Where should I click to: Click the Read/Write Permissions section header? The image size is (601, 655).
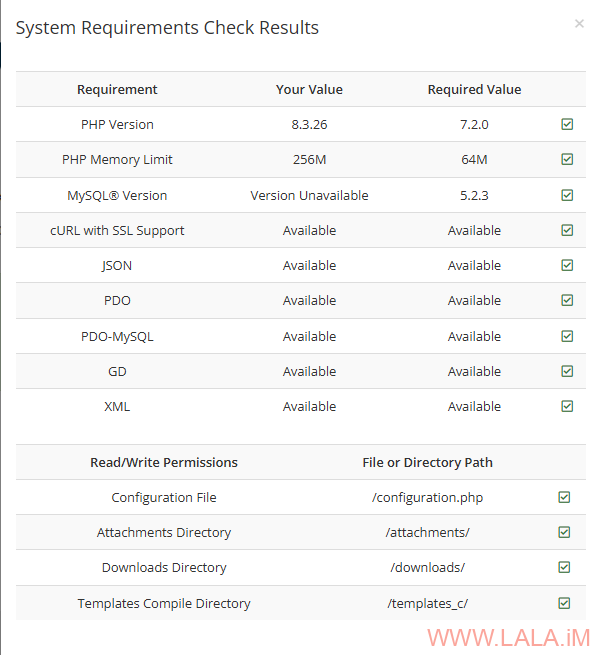(x=164, y=462)
